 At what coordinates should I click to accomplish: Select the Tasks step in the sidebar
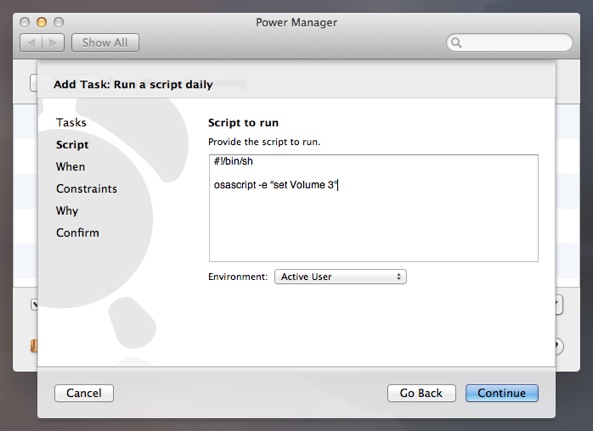[x=71, y=122]
